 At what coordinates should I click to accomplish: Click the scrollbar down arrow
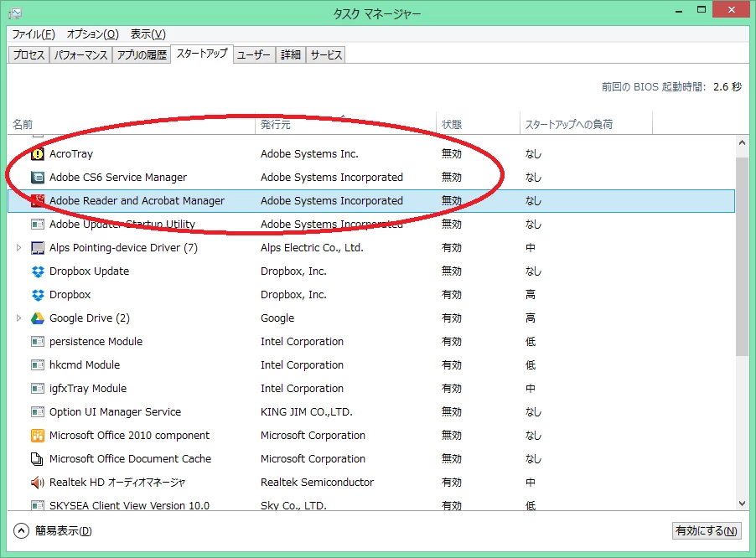pyautogui.click(x=742, y=503)
